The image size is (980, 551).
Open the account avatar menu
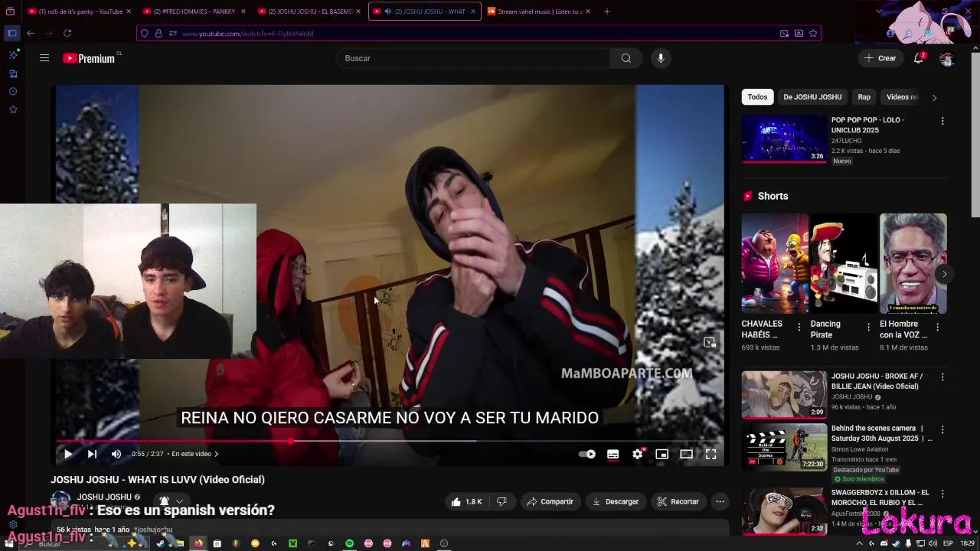[x=947, y=58]
